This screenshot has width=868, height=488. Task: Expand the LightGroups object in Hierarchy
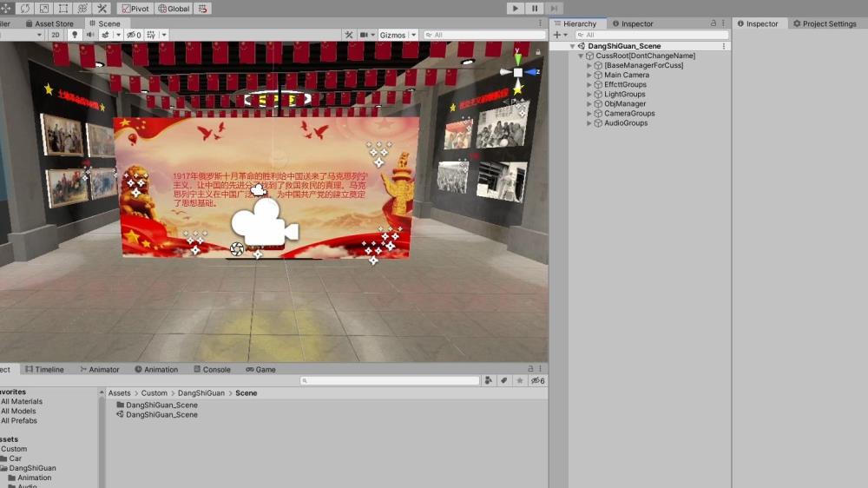(x=590, y=95)
